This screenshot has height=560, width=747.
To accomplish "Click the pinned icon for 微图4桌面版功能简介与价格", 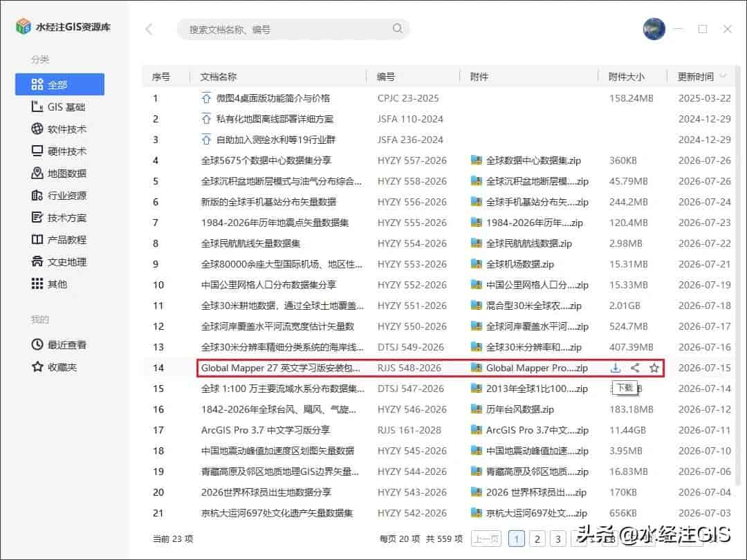I will [206, 98].
